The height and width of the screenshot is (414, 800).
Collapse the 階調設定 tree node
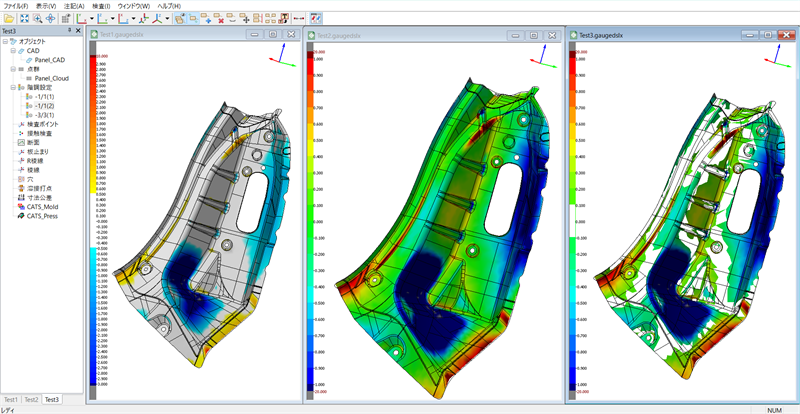point(14,87)
